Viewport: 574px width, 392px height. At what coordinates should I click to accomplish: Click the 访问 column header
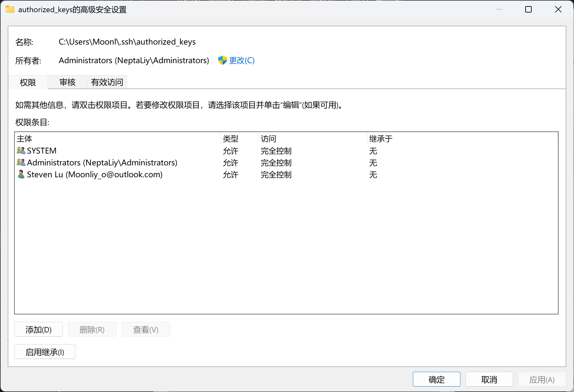coord(313,139)
